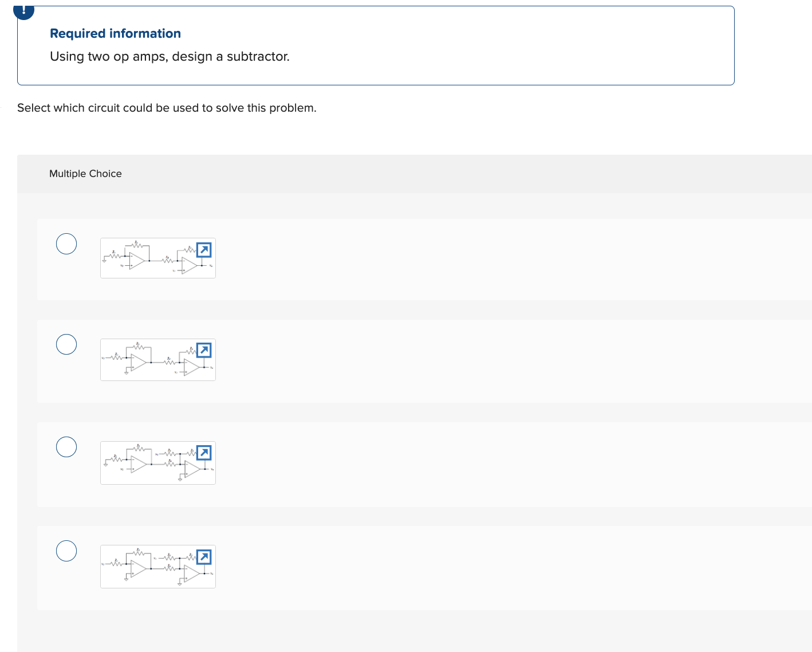The image size is (812, 652).
Task: Select the third answer choice radio button
Action: pyautogui.click(x=66, y=447)
